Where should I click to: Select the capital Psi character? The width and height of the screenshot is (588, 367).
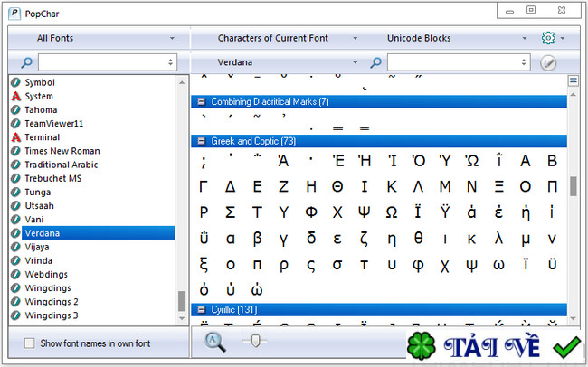pos(365,212)
